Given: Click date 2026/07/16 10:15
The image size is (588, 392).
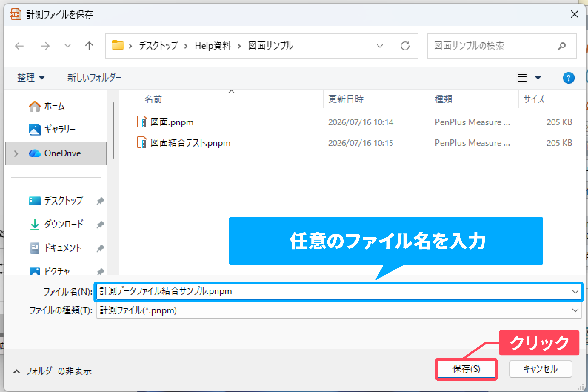Looking at the screenshot, I should [x=360, y=143].
